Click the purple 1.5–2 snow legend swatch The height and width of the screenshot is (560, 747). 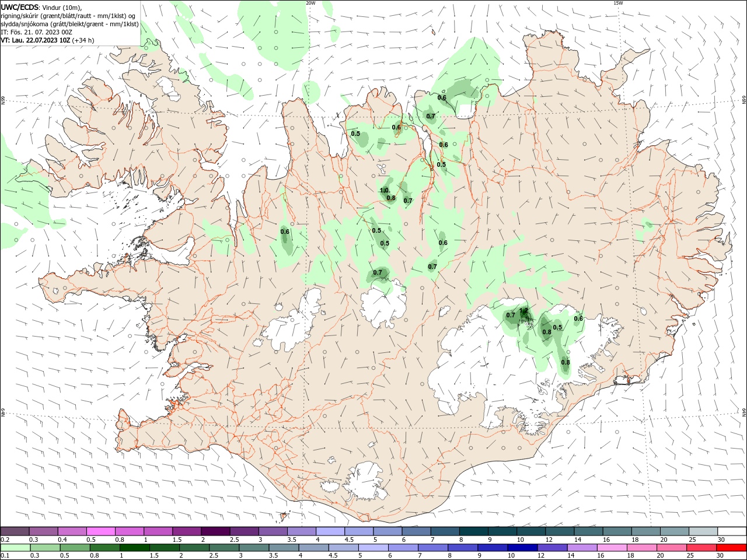click(x=187, y=531)
